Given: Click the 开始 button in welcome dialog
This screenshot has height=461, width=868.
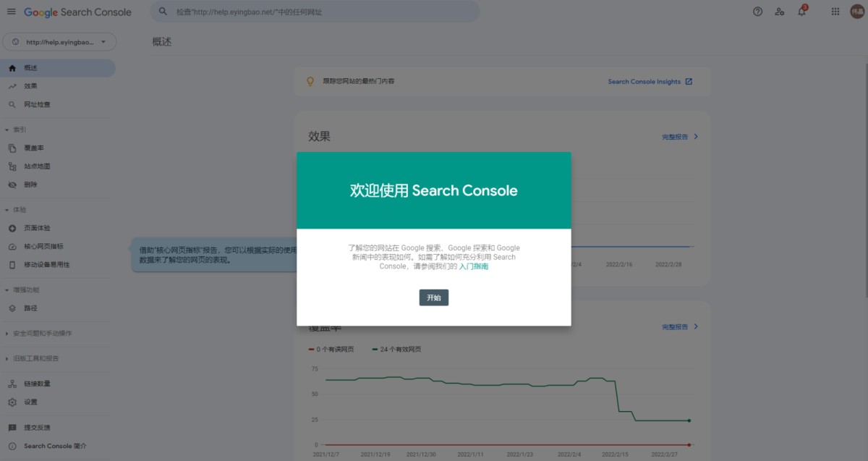Looking at the screenshot, I should (434, 297).
